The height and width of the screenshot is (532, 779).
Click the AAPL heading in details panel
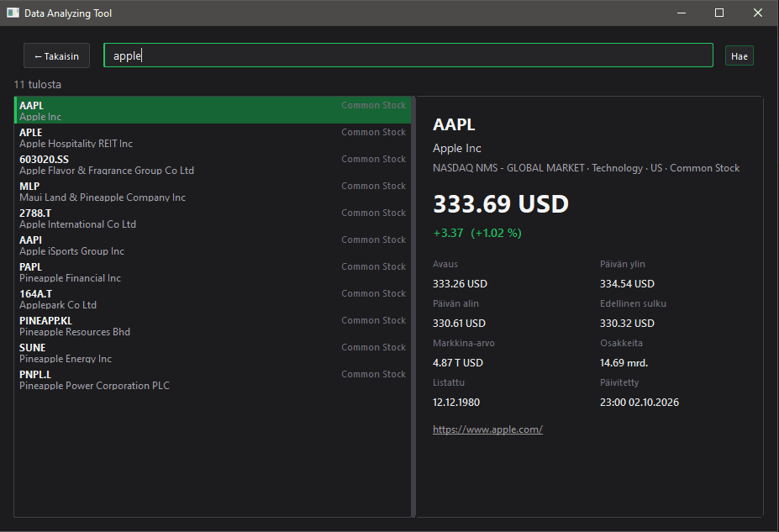point(454,124)
